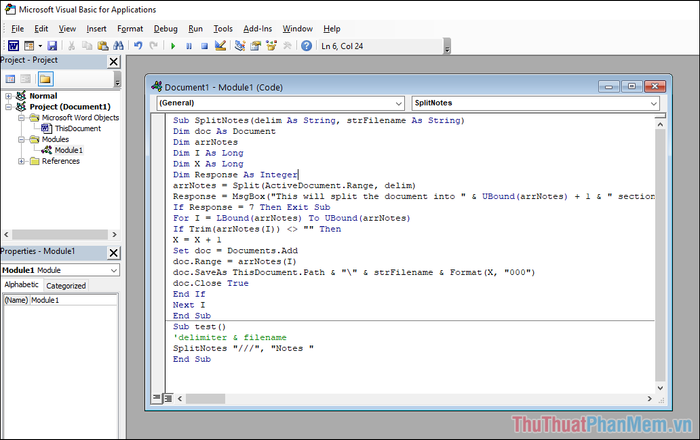Expand the References folder
Image resolution: width=700 pixels, height=440 pixels.
pos(21,161)
